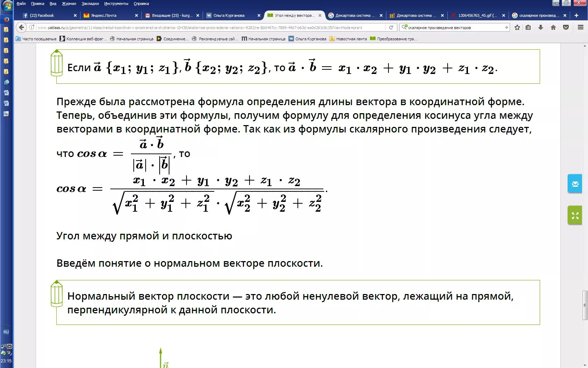Switch to the Яндекс.Почта tab
588x368 pixels.
click(110, 15)
